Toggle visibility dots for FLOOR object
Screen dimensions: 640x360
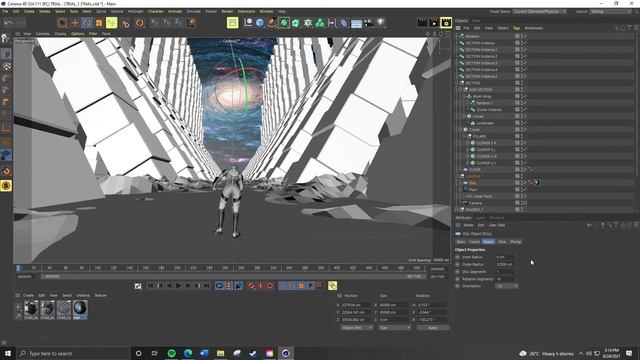point(522,169)
